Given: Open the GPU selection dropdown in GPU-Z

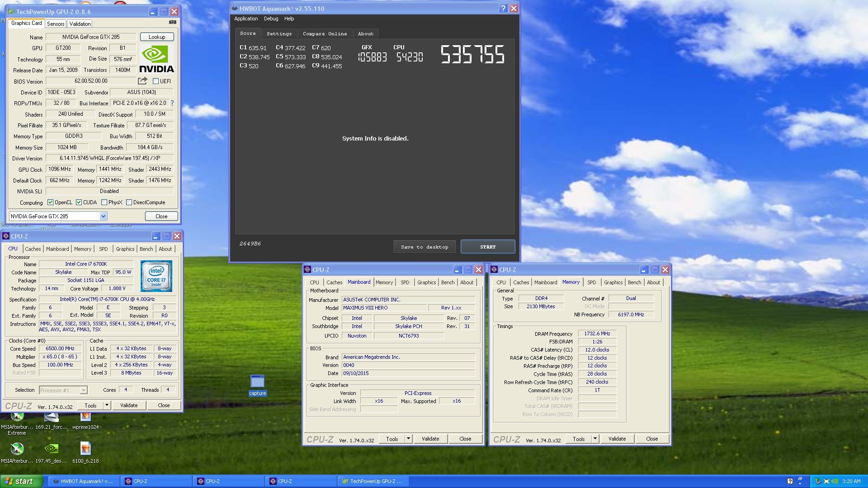Looking at the screenshot, I should [103, 216].
